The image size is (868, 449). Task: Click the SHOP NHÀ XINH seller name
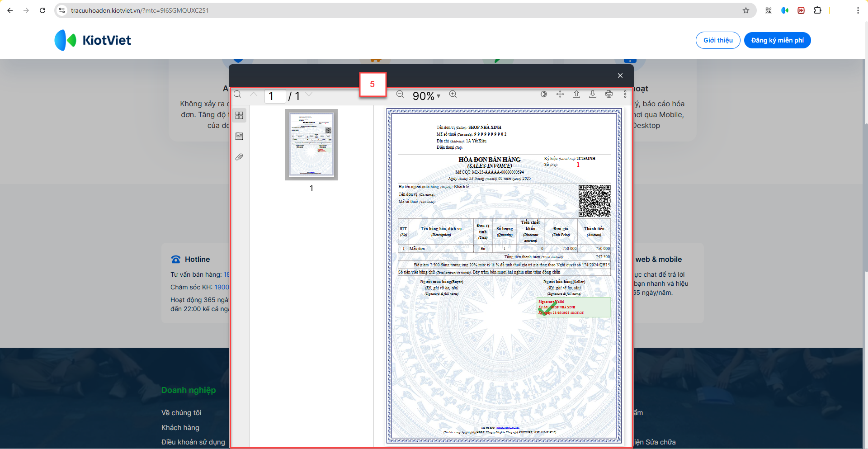485,128
